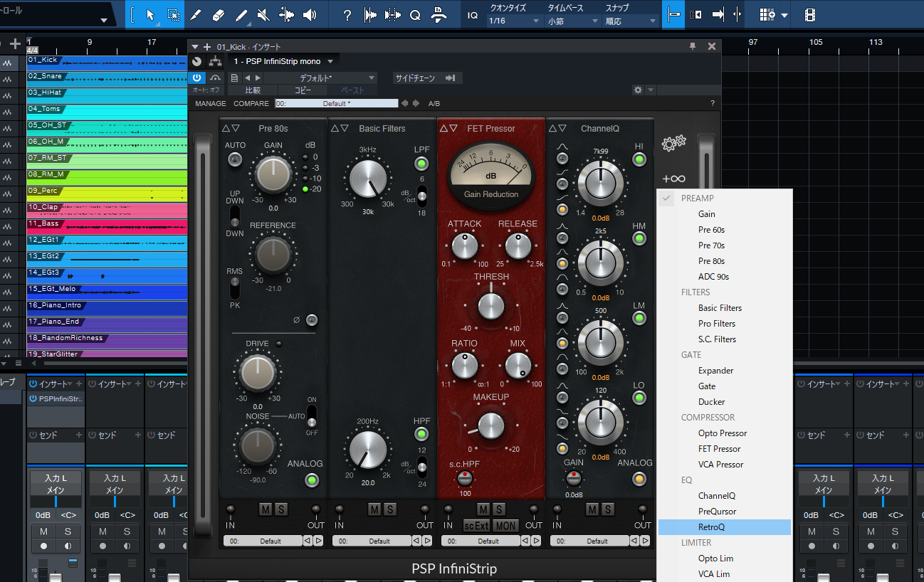
Task: Click the infinity add-module icon
Action: pos(673,179)
